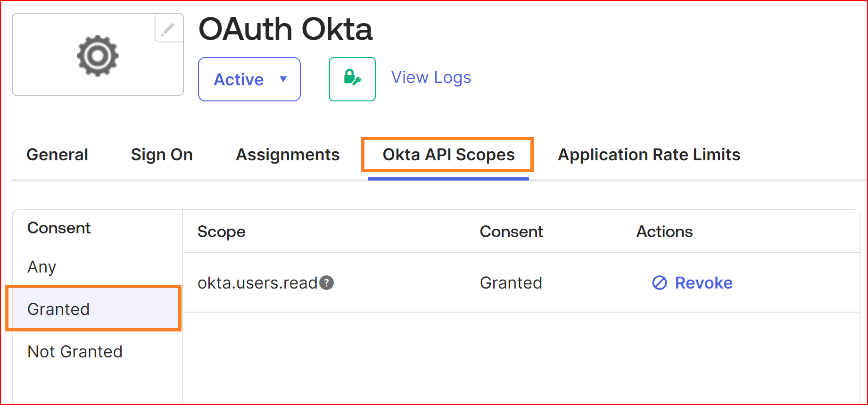Screen dimensions: 868x405
Task: Open the Assignments tab
Action: click(288, 155)
